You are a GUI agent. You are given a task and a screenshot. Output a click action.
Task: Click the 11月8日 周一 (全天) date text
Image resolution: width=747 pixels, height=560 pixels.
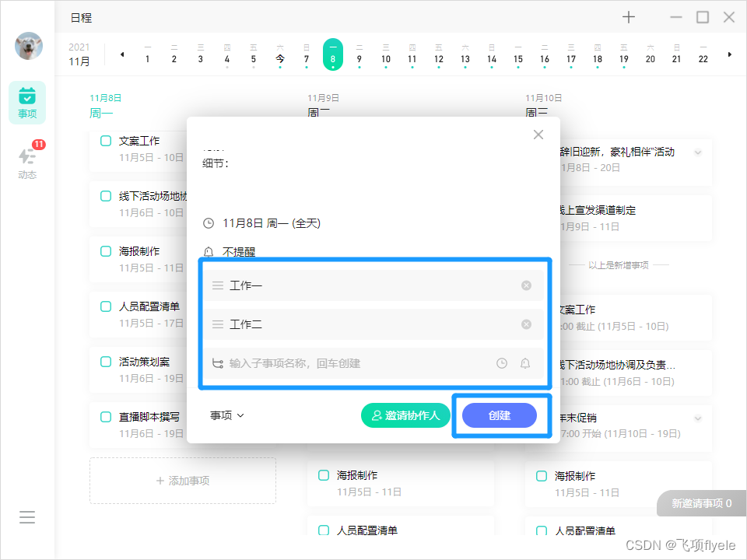(x=272, y=223)
